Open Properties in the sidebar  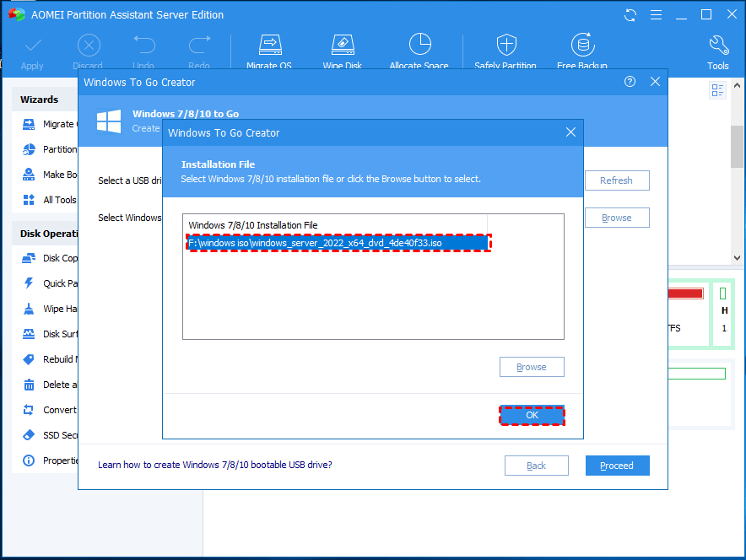[x=50, y=460]
